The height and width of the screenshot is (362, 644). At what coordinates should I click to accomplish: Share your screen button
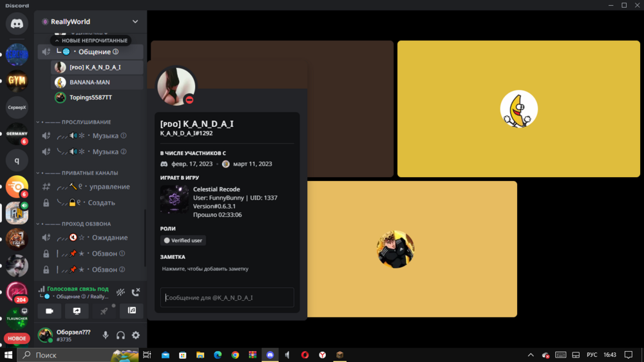[77, 311]
